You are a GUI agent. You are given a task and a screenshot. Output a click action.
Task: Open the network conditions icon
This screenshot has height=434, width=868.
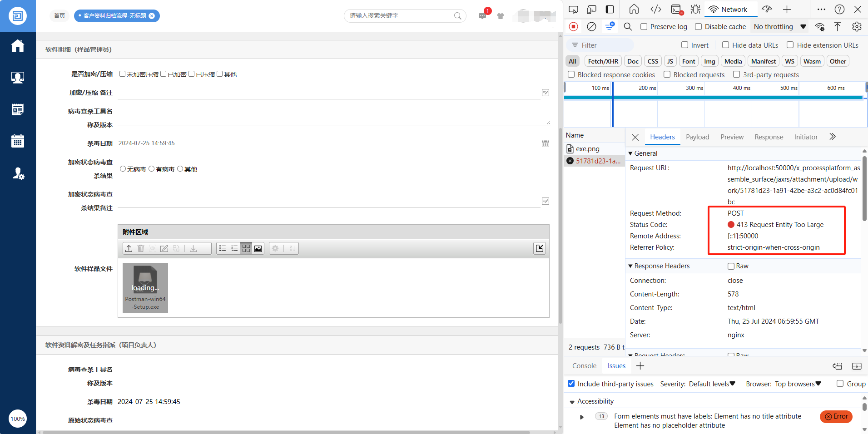click(x=820, y=27)
